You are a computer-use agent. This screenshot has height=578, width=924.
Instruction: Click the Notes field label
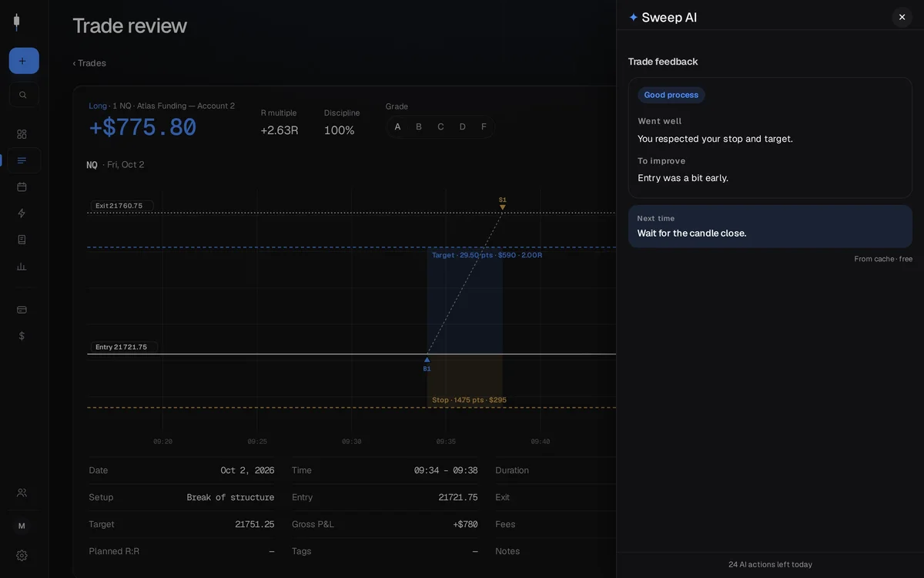(x=507, y=551)
